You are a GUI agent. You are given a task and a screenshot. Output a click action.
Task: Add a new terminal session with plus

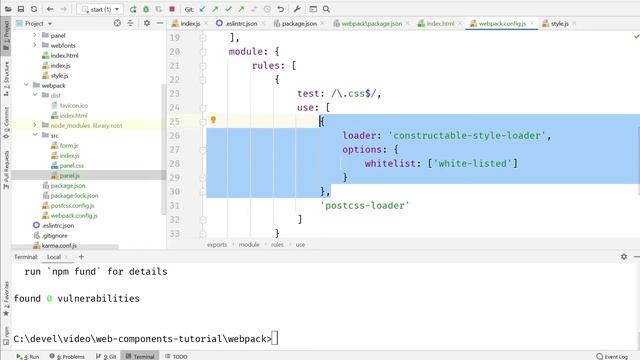(81, 257)
